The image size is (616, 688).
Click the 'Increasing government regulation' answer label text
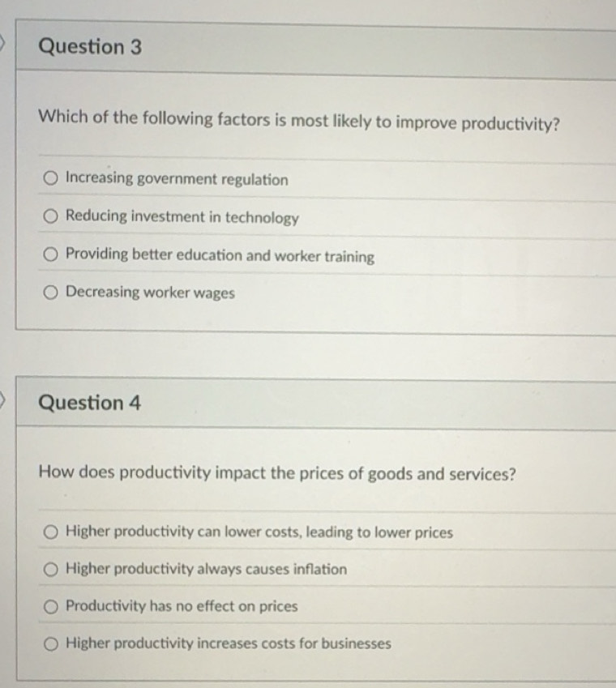click(177, 179)
